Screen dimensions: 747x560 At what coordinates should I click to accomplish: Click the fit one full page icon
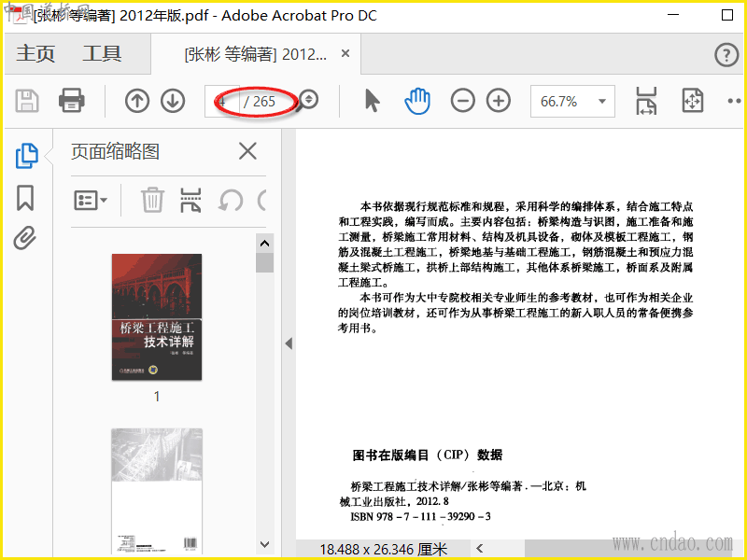tap(692, 101)
